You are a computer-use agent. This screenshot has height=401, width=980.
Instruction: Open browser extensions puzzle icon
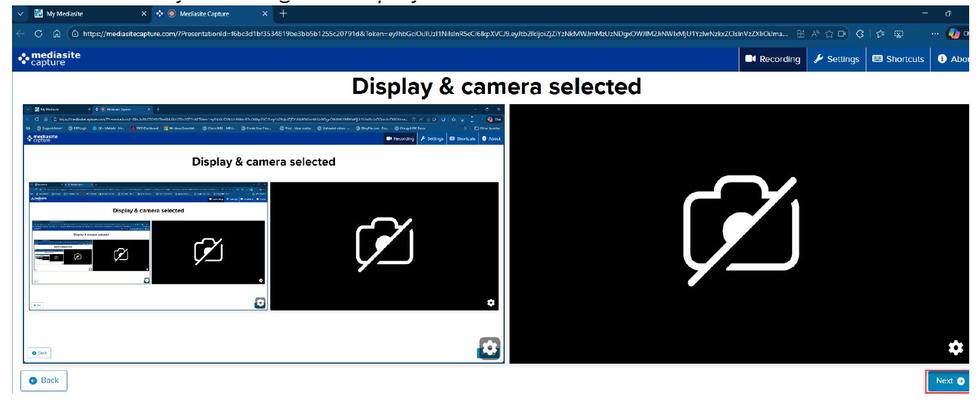pos(860,34)
